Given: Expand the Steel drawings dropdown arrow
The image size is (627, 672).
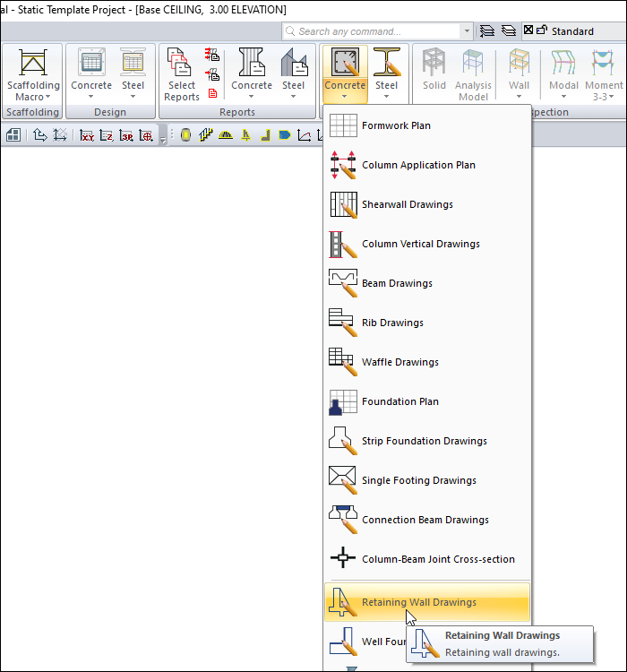Looking at the screenshot, I should 386,97.
